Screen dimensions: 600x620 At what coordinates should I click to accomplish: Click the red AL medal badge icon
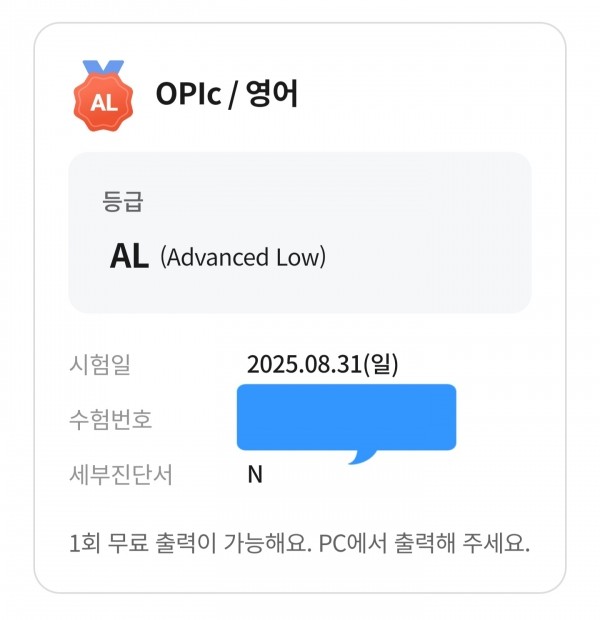click(x=103, y=96)
